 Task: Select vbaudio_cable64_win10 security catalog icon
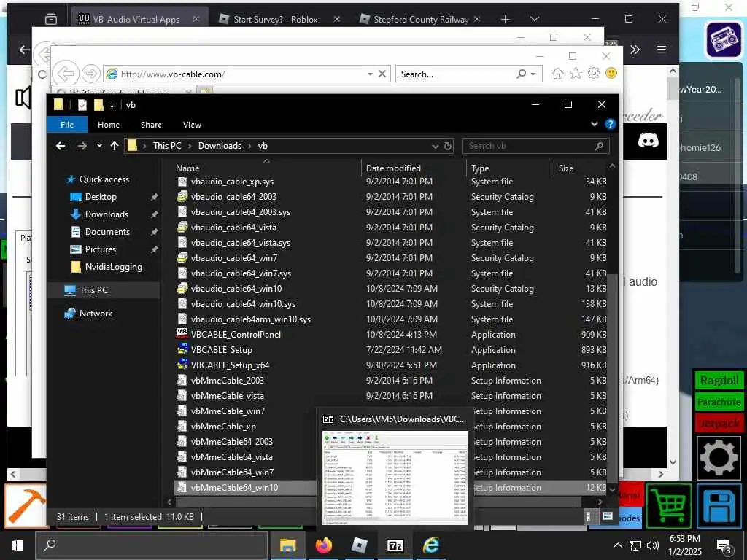pos(182,288)
